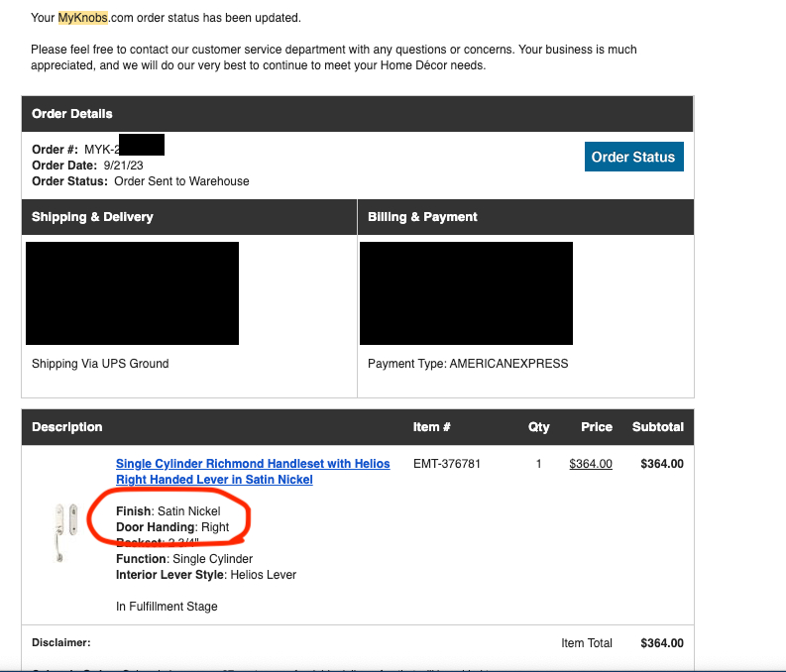Click the Interior Lever Style: Helios Lever line

click(x=206, y=575)
